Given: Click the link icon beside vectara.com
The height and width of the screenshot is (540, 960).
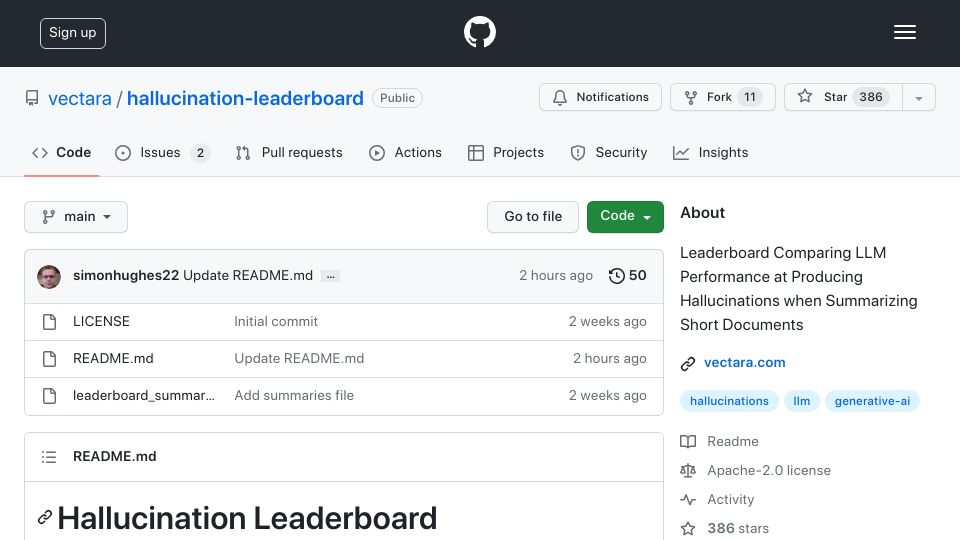Looking at the screenshot, I should [688, 364].
